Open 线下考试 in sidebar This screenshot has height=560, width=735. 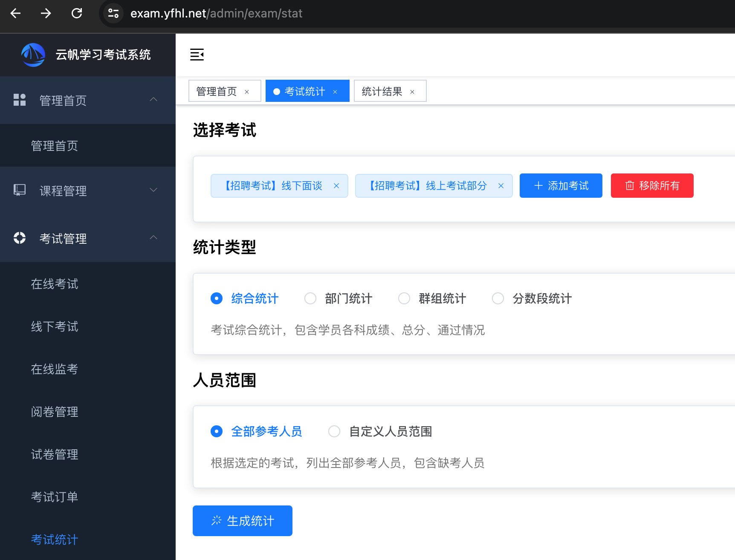coord(88,326)
